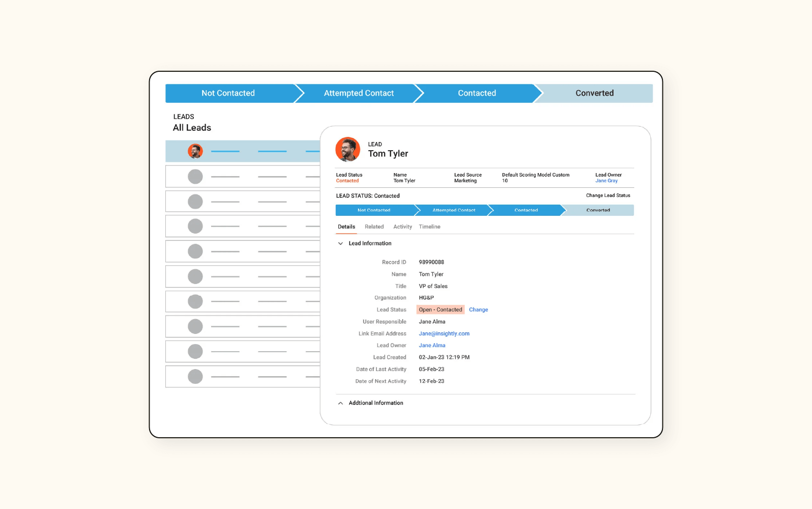Click Tom Tyler's large profile avatar
Image resolution: width=812 pixels, height=509 pixels.
[347, 149]
